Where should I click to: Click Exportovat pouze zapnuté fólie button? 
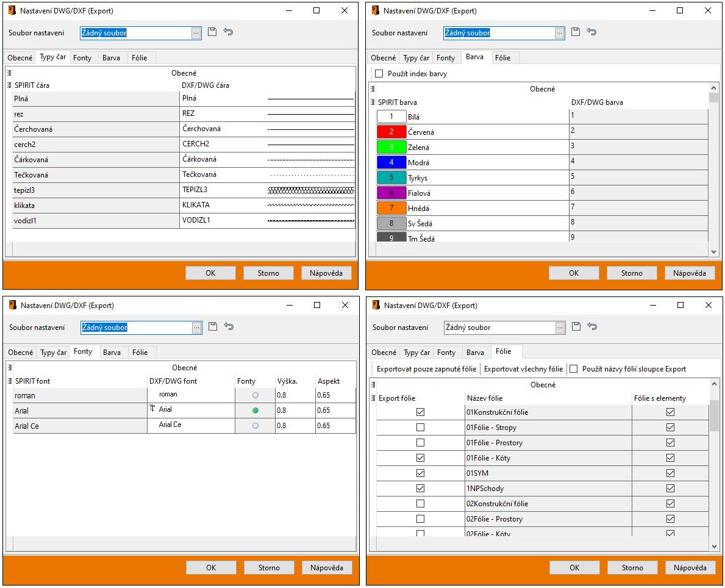pos(426,369)
